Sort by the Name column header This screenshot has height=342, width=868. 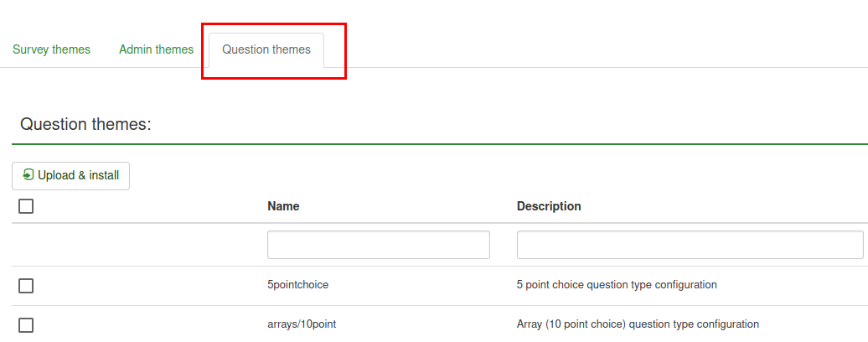pyautogui.click(x=283, y=206)
